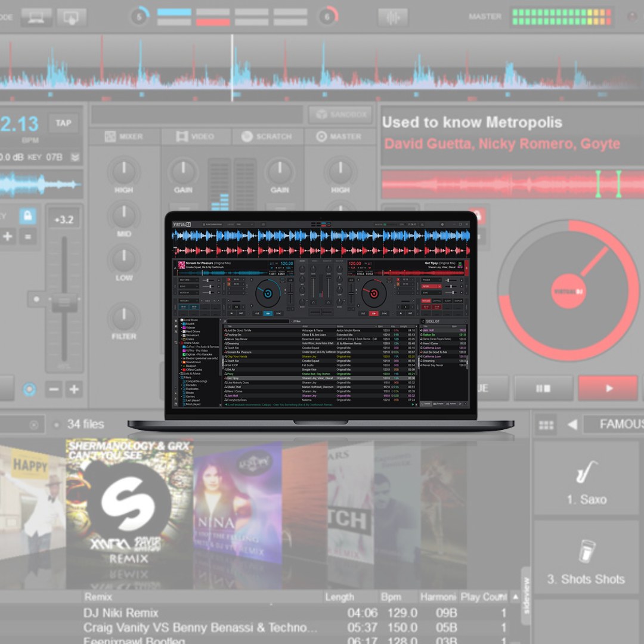Toggle left headphone cue button on laptop mixer
This screenshot has height=644, width=644.
314,302
